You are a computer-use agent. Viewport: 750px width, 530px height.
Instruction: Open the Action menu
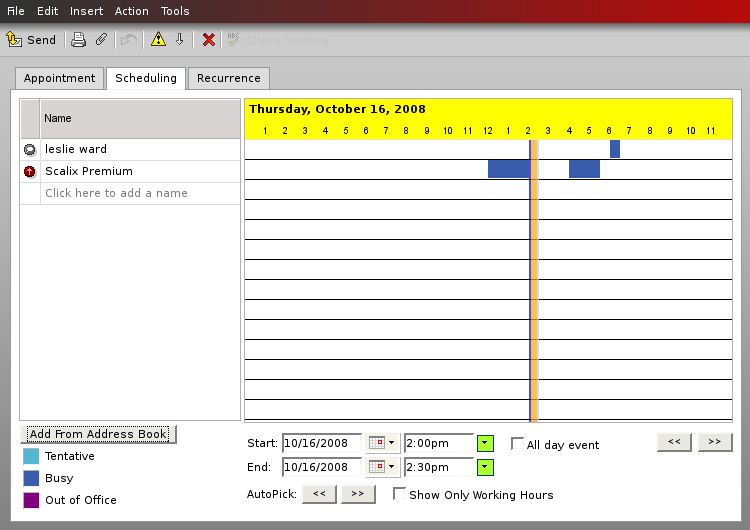pos(131,11)
